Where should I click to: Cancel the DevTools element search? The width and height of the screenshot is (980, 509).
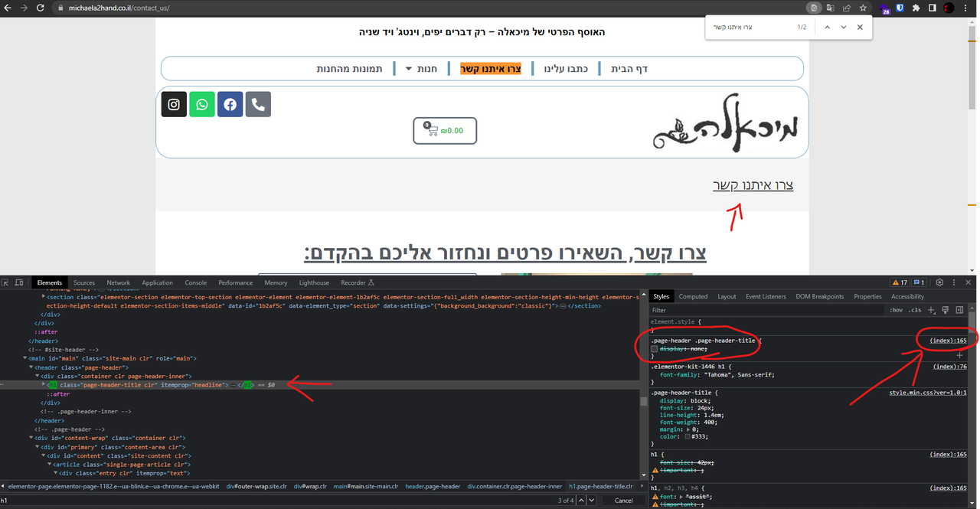(x=624, y=501)
